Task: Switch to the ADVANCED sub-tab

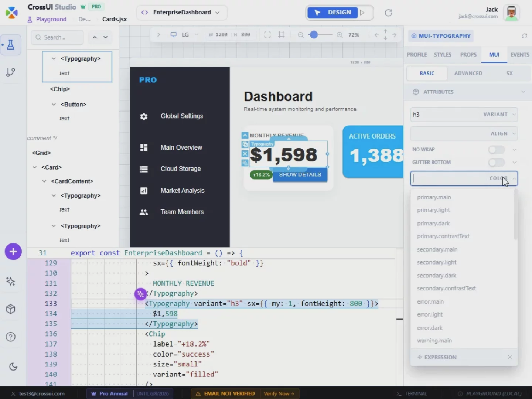Action: [468, 73]
